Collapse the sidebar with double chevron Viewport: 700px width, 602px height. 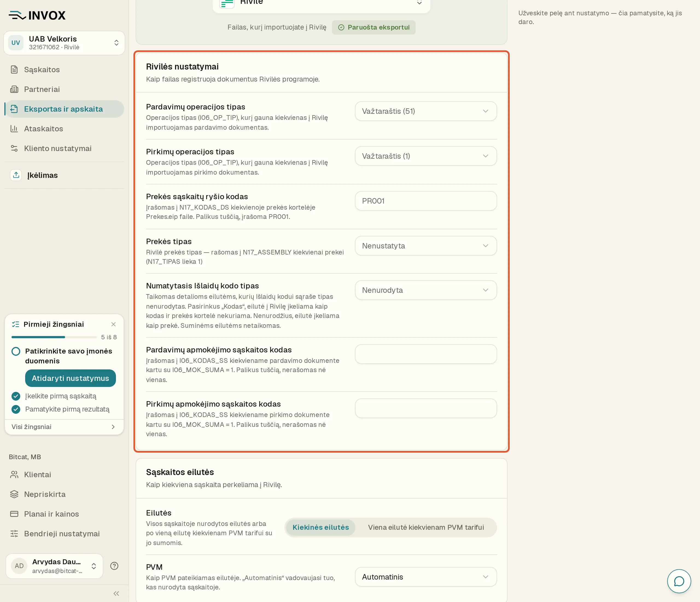coord(116,594)
